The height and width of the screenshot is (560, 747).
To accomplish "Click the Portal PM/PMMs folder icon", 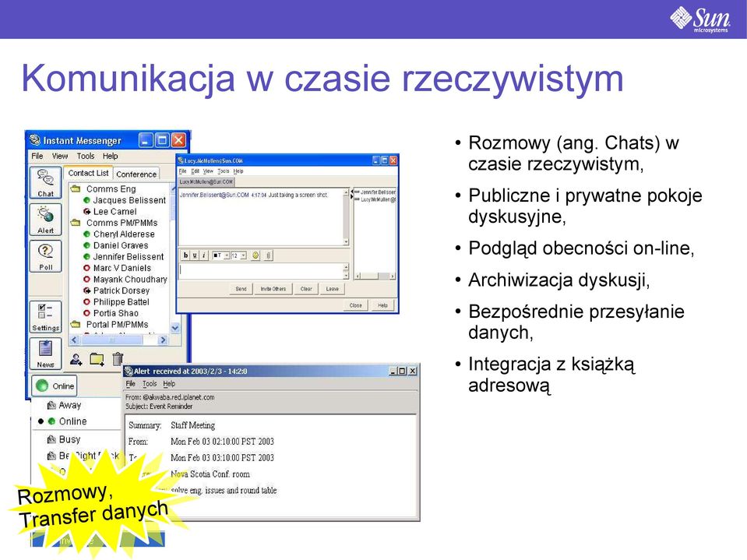I will coord(76,324).
